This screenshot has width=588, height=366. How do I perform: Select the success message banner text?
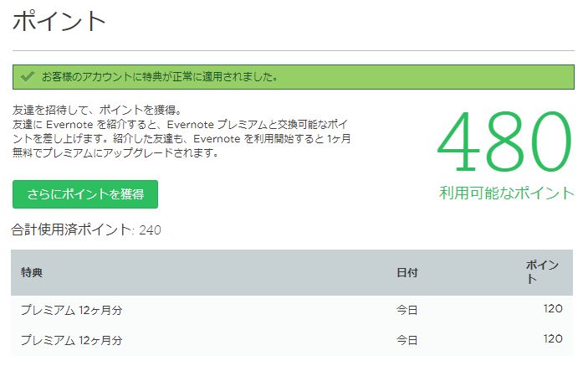click(160, 77)
